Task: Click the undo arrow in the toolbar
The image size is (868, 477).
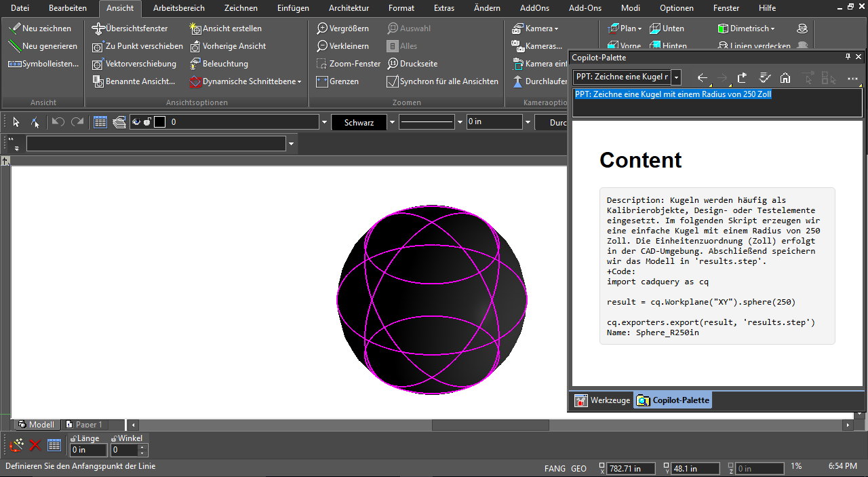Action: (x=58, y=122)
